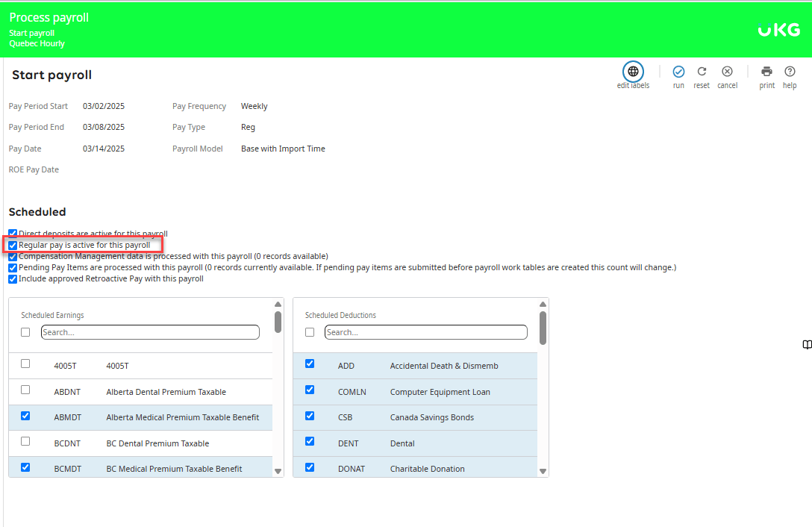Click the run checkmark icon
The height and width of the screenshot is (527, 812).
click(x=678, y=72)
